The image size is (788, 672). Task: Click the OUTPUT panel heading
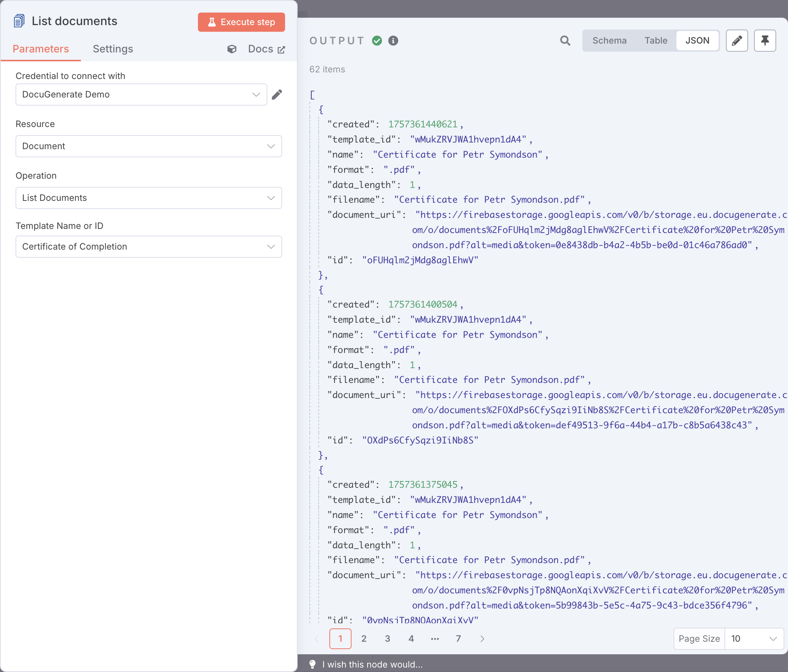(x=337, y=41)
